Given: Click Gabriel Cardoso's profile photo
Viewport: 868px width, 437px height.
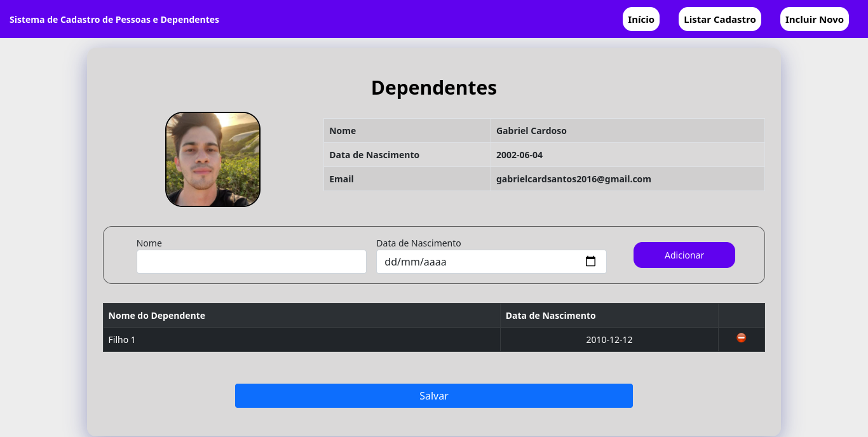Looking at the screenshot, I should click(212, 159).
